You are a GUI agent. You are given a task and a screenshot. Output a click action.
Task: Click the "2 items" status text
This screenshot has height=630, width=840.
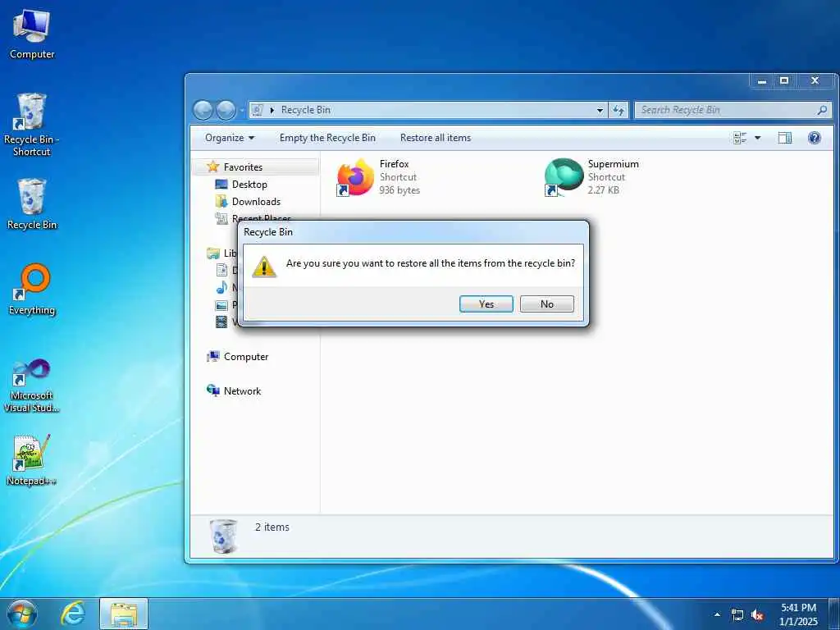(272, 527)
